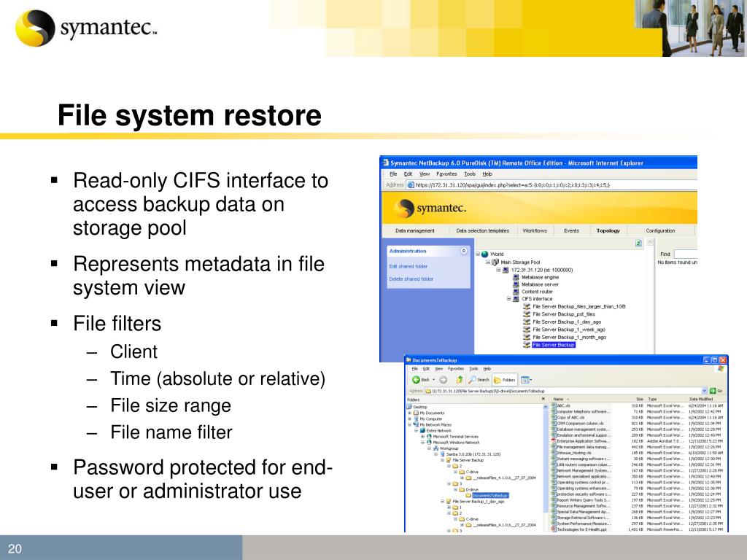Toggle the Folders pane button
Image resolution: width=747 pixels, height=560 pixels.
[505, 379]
